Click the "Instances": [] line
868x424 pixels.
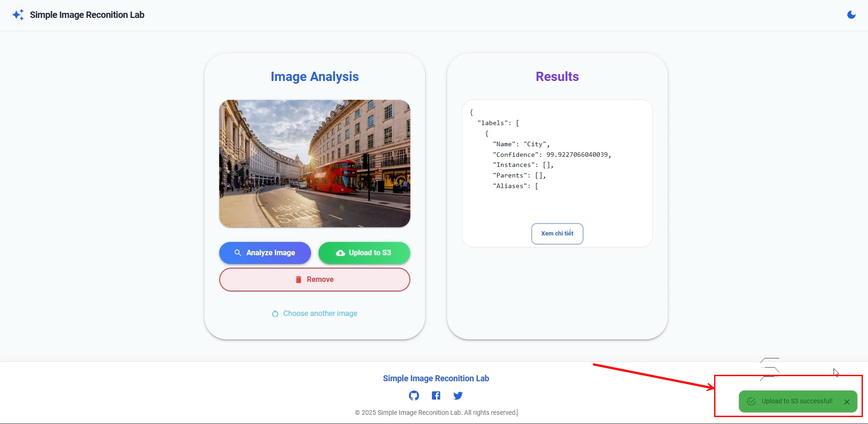[x=523, y=165]
